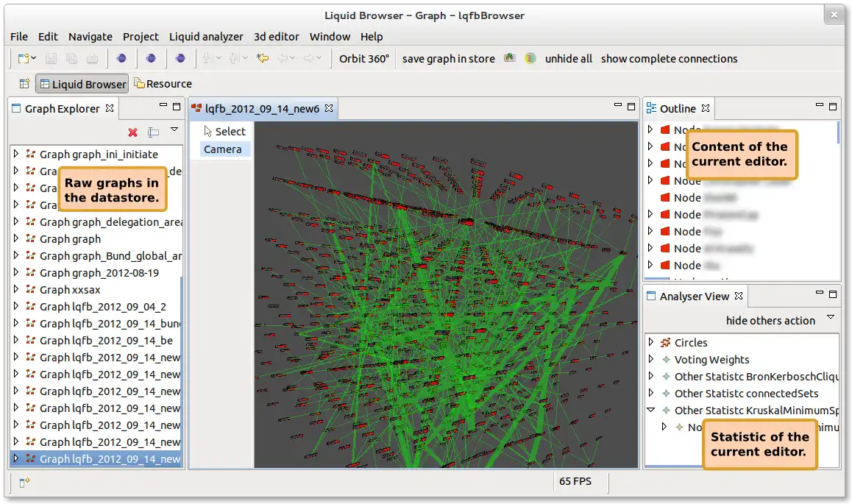Open the dropdown arrow next to New wizard
852x504 pixels.
34,57
